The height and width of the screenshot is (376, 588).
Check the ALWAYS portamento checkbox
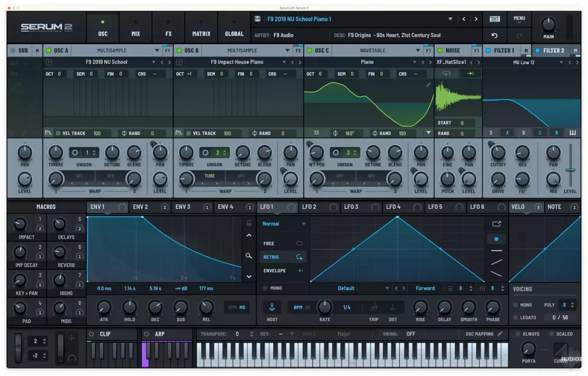[x=517, y=334]
